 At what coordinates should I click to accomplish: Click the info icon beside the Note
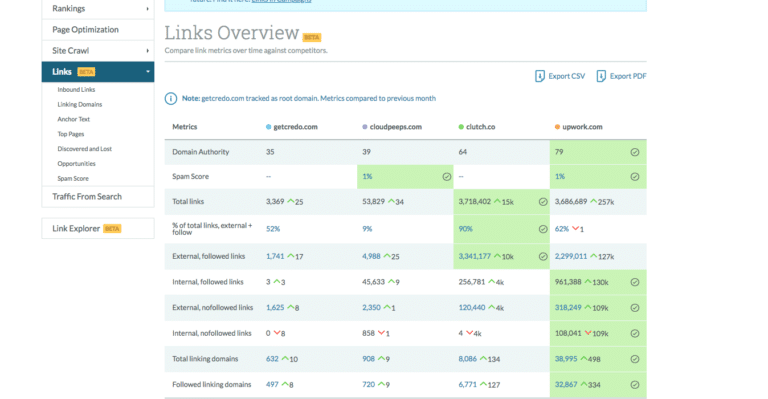pyautogui.click(x=170, y=98)
